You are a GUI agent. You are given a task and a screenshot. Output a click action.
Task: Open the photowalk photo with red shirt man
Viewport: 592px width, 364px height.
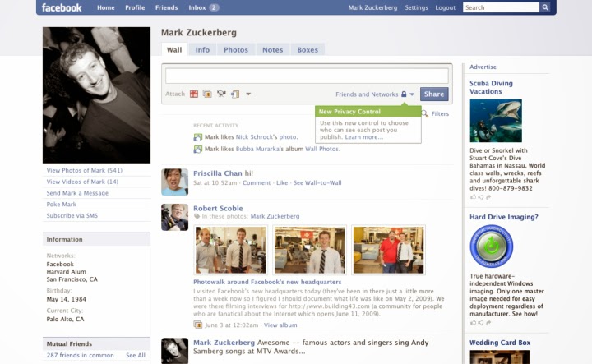tap(388, 250)
